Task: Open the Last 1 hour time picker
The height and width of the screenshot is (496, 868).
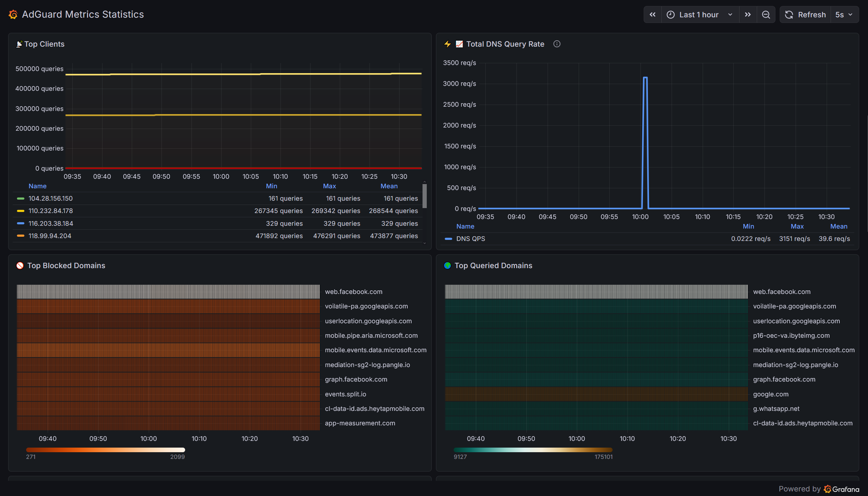Action: pyautogui.click(x=700, y=14)
